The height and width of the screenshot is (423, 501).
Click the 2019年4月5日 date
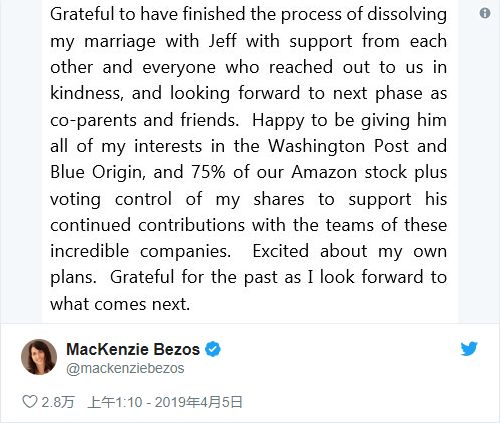[x=198, y=402]
